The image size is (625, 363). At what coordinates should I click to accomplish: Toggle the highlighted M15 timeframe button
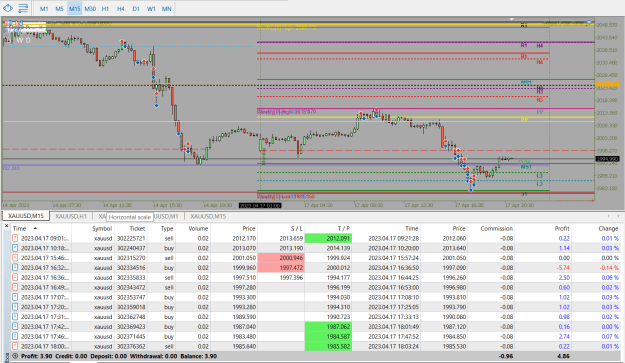[74, 8]
